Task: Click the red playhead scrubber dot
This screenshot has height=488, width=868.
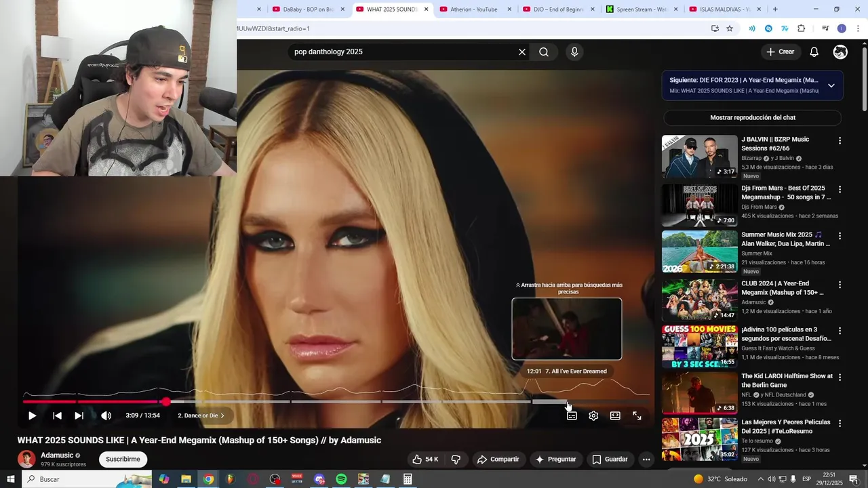Action: [x=165, y=402]
